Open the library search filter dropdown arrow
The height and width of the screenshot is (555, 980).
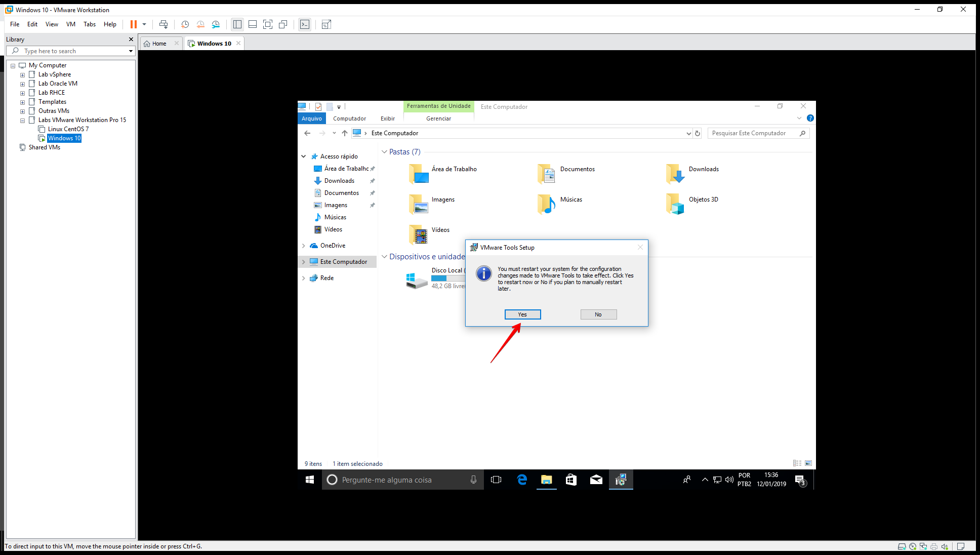(x=131, y=51)
